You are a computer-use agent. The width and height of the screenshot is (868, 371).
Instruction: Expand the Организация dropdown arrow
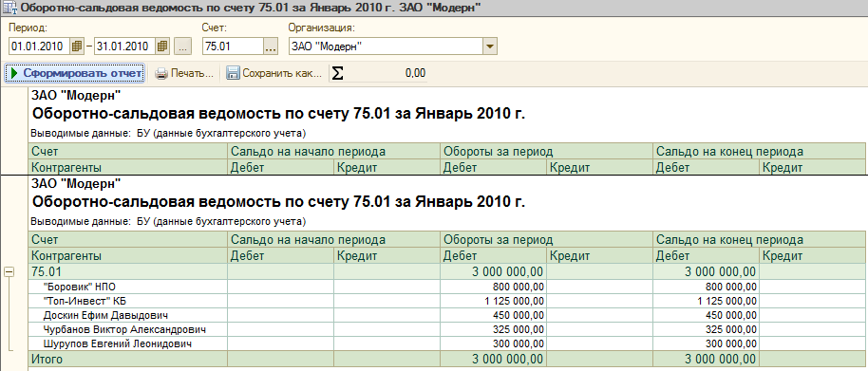490,46
